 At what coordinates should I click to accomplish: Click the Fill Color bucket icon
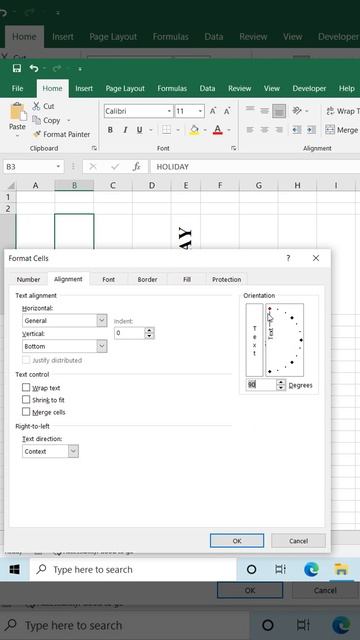tap(194, 130)
